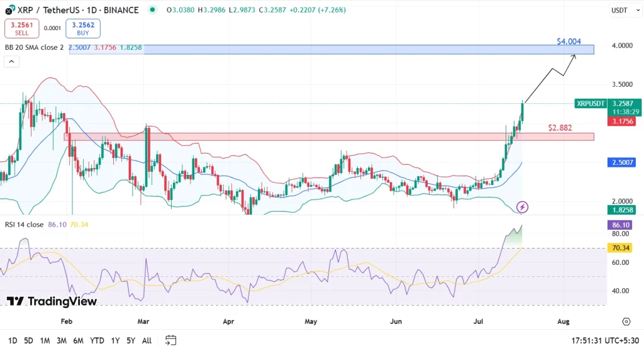Viewport: 644px width, 348px height.
Task: Click the green market status dot
Action: [x=152, y=9]
